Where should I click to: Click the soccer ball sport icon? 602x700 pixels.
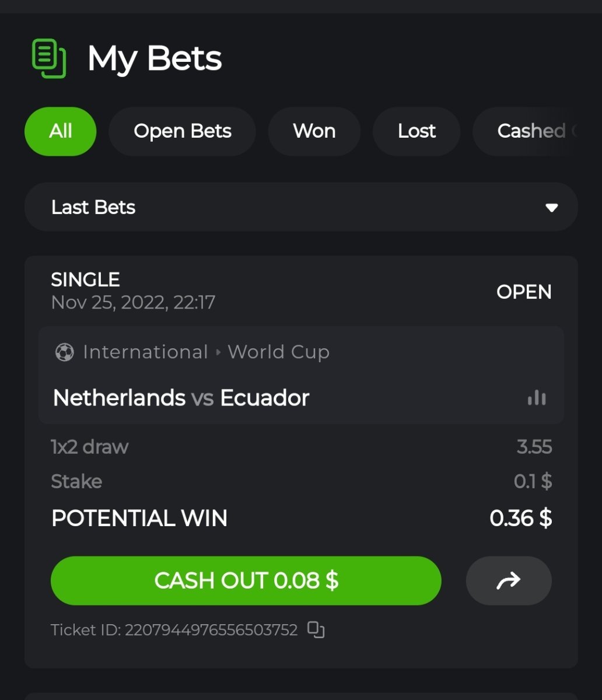(x=64, y=352)
